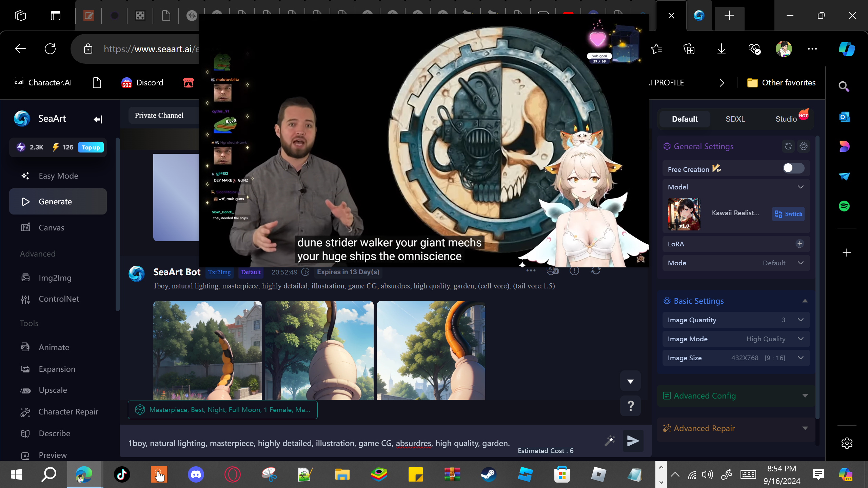
Task: Select Generate in the sidebar
Action: click(58, 202)
